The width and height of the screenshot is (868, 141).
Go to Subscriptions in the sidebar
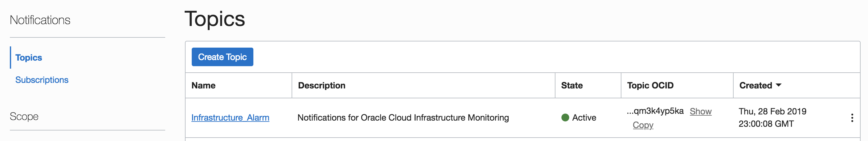(x=42, y=80)
